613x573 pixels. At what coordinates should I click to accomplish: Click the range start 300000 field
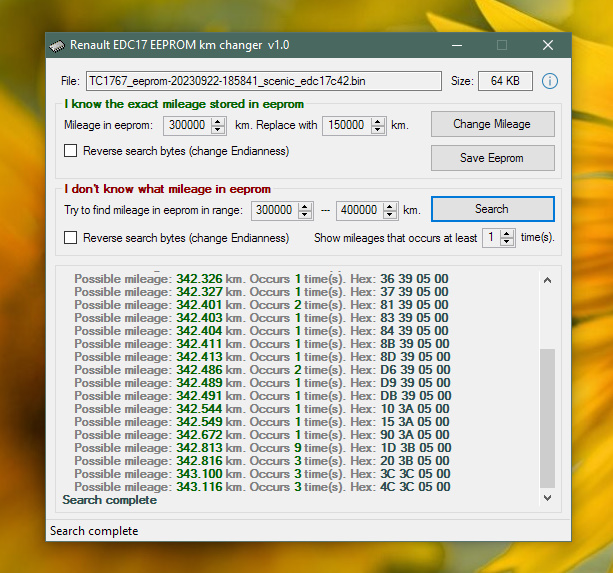tap(274, 211)
